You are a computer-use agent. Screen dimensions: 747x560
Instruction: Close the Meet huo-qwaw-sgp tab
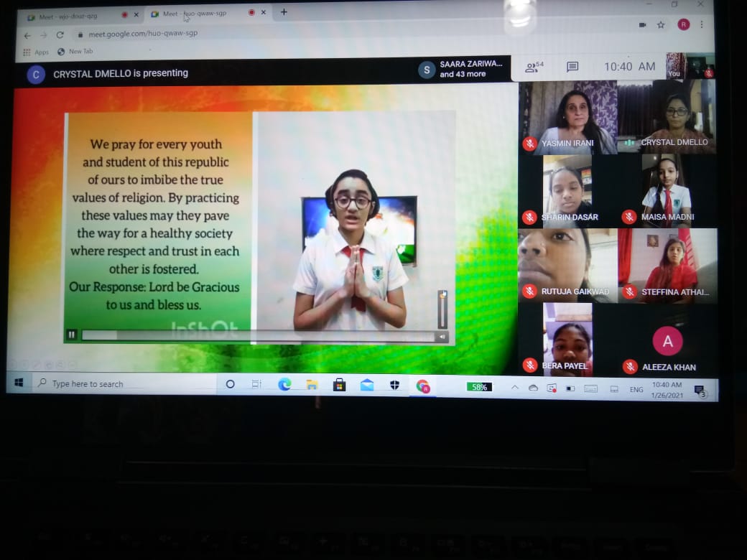pyautogui.click(x=264, y=12)
